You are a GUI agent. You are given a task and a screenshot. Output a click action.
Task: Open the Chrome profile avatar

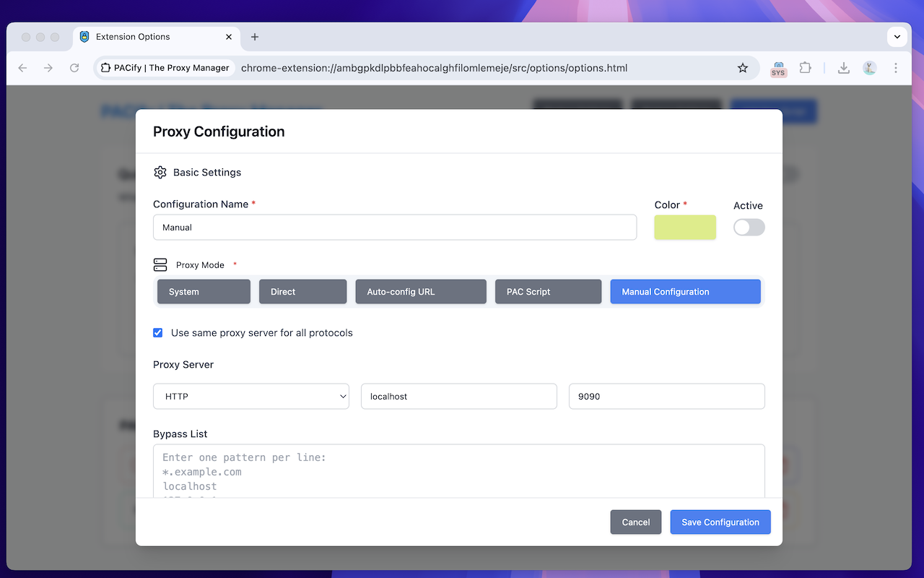[x=869, y=68]
